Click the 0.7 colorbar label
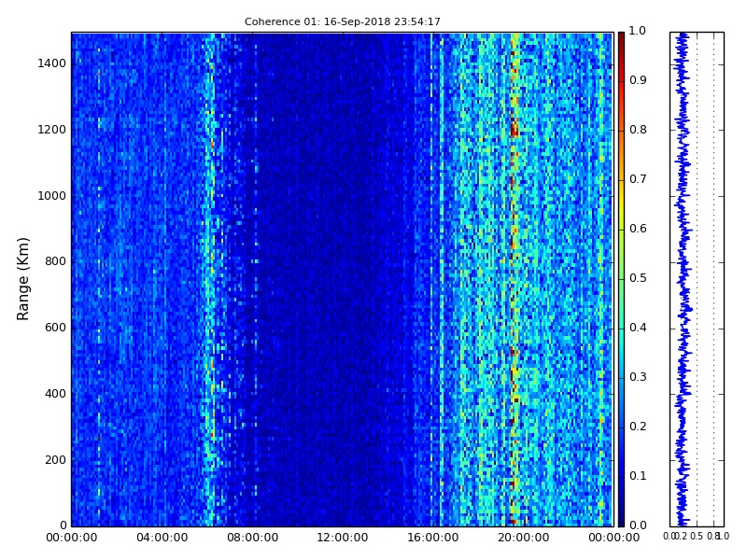Screen dimensions: 747x560 tap(638, 179)
